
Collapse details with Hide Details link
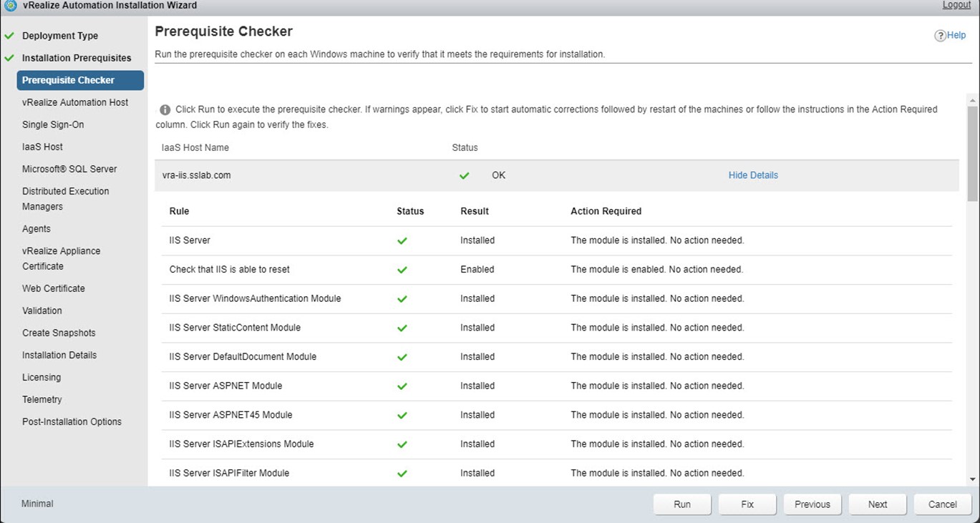tap(753, 175)
